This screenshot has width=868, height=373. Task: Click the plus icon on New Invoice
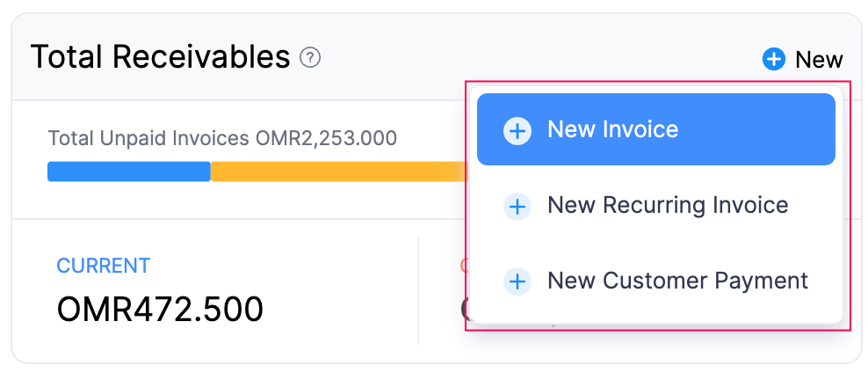[x=517, y=131]
